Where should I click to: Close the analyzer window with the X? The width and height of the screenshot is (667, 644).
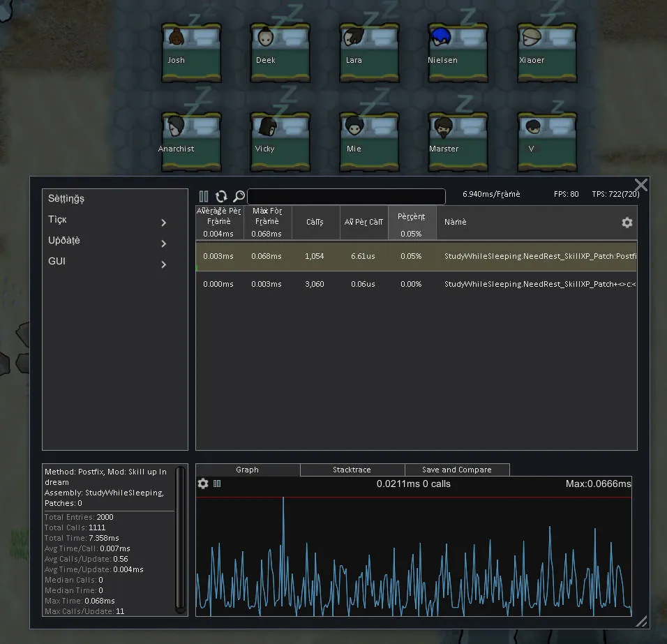click(x=640, y=185)
